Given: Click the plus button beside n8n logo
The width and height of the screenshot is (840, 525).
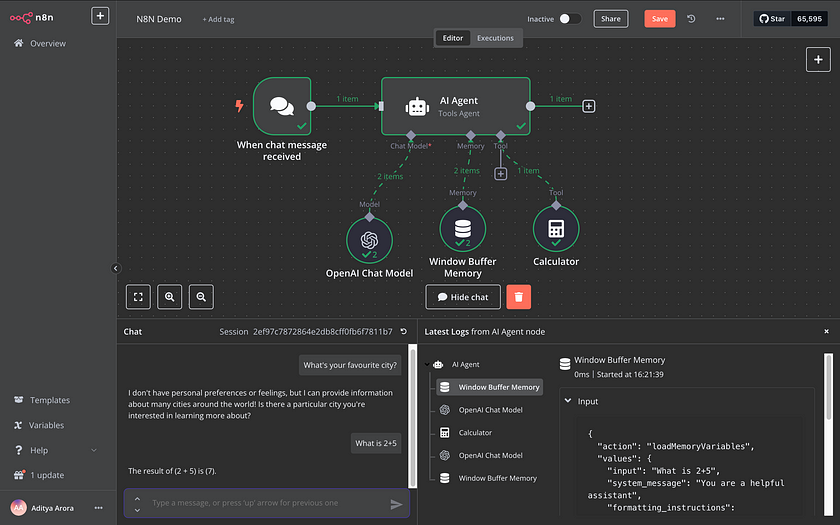Looking at the screenshot, I should pyautogui.click(x=100, y=16).
